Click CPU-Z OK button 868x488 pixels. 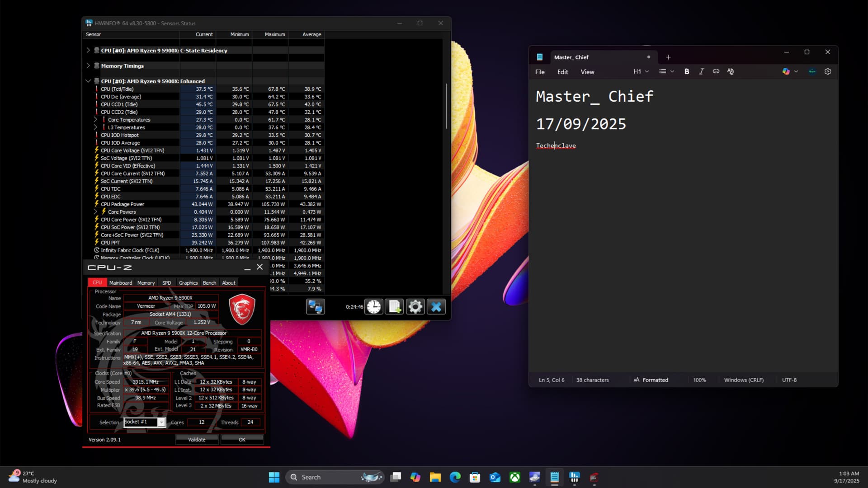pyautogui.click(x=242, y=440)
